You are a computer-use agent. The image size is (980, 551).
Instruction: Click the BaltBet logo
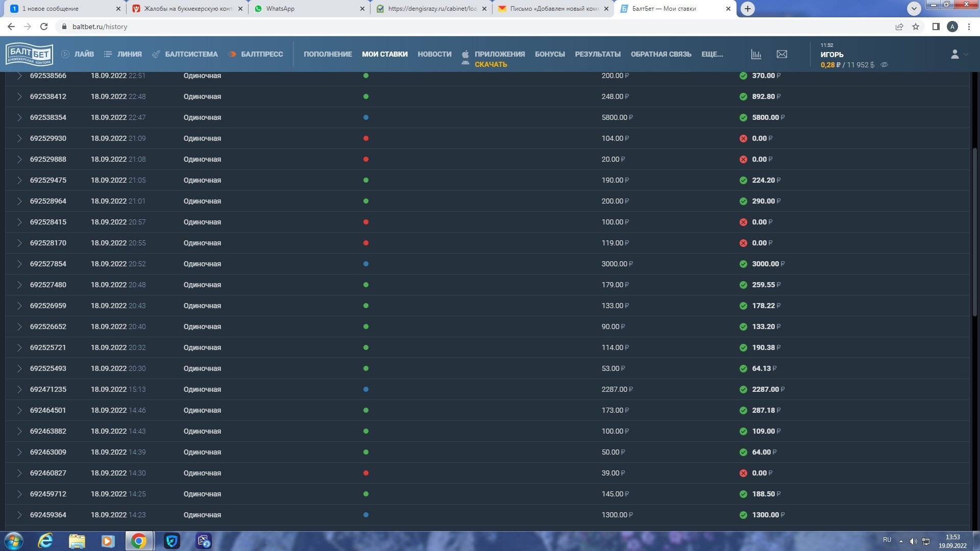pyautogui.click(x=29, y=54)
